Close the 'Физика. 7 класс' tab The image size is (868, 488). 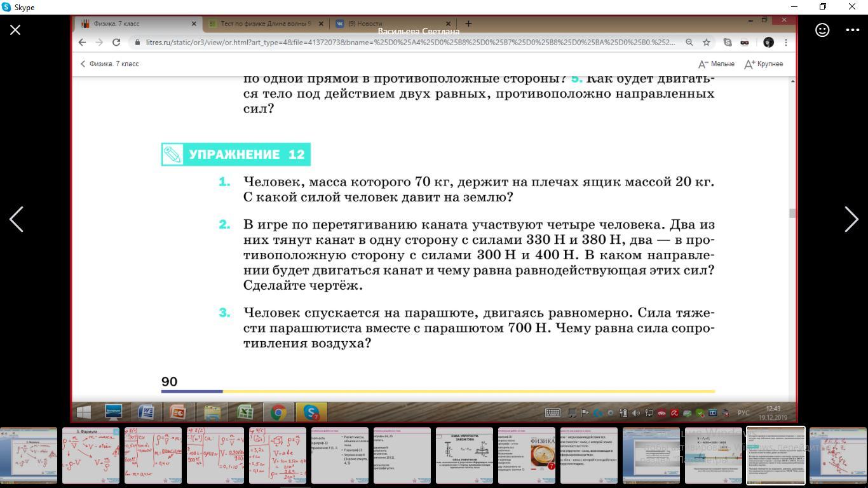point(194,24)
